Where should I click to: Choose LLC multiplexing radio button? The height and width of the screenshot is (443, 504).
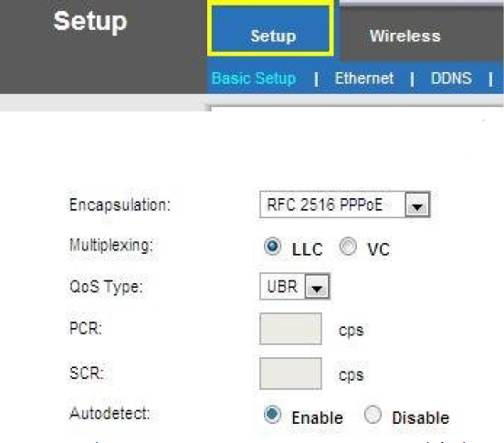tap(272, 247)
